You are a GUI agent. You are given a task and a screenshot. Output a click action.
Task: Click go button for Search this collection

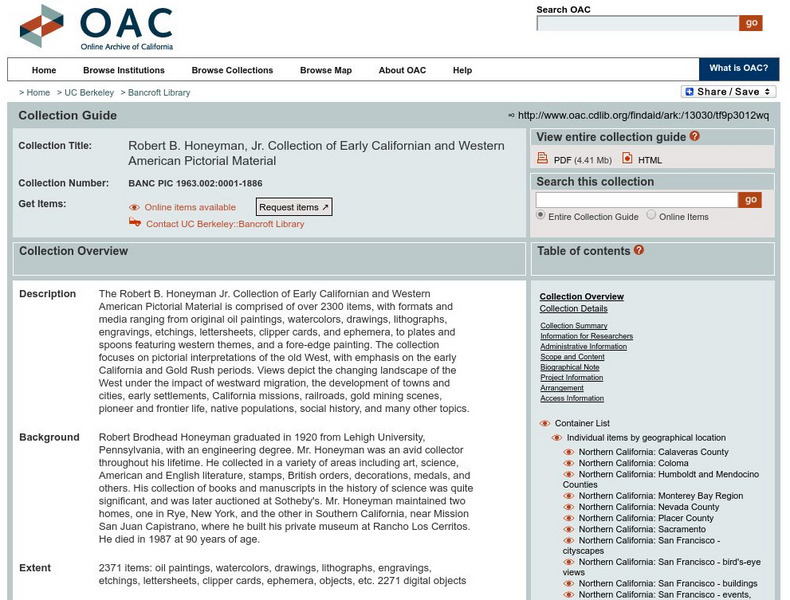(x=750, y=200)
